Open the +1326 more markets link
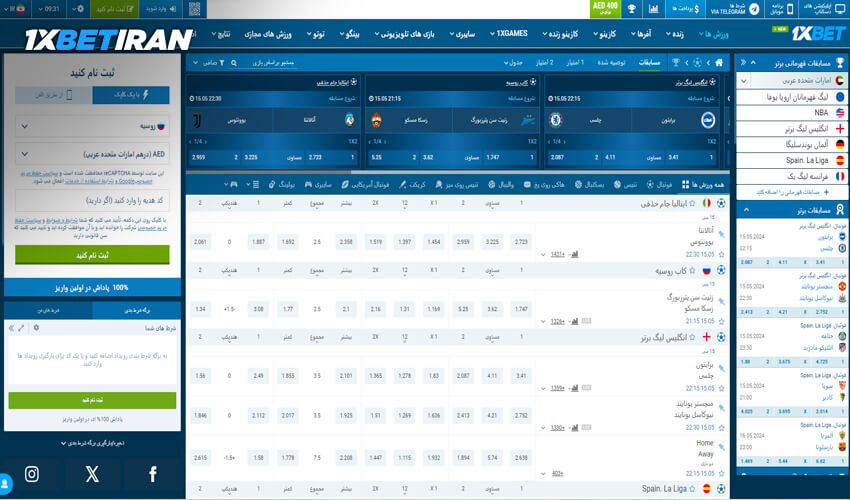 [558, 321]
